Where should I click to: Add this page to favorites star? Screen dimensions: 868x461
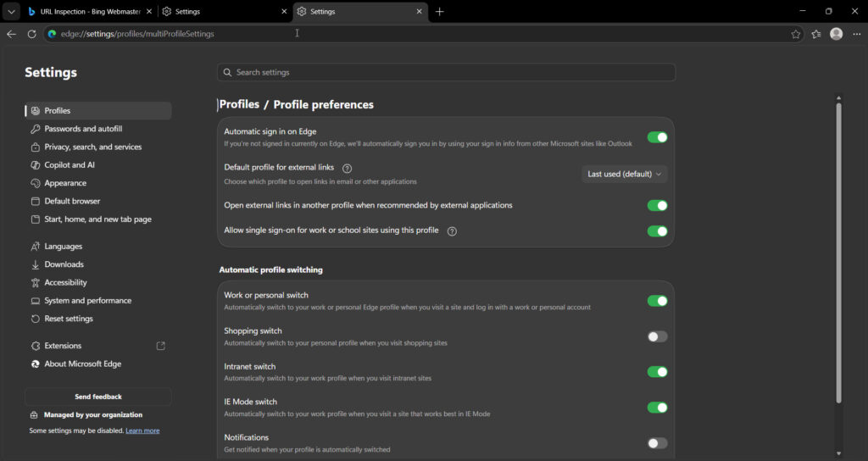795,34
